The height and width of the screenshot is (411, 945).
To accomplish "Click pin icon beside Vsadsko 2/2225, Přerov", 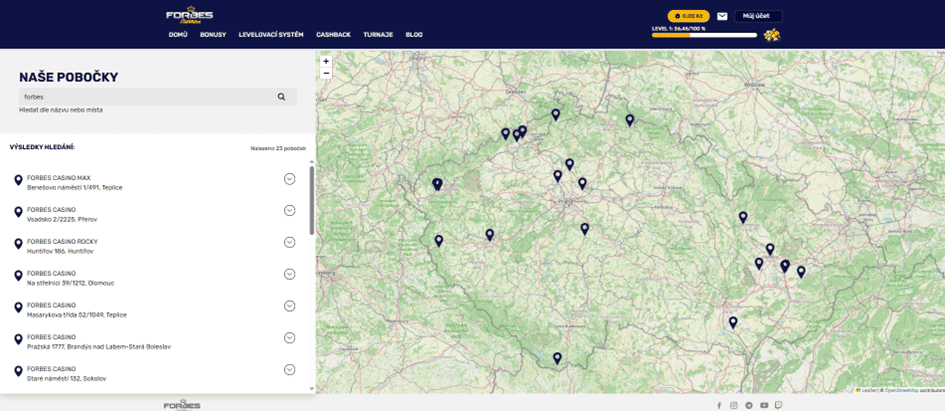I will click(18, 212).
